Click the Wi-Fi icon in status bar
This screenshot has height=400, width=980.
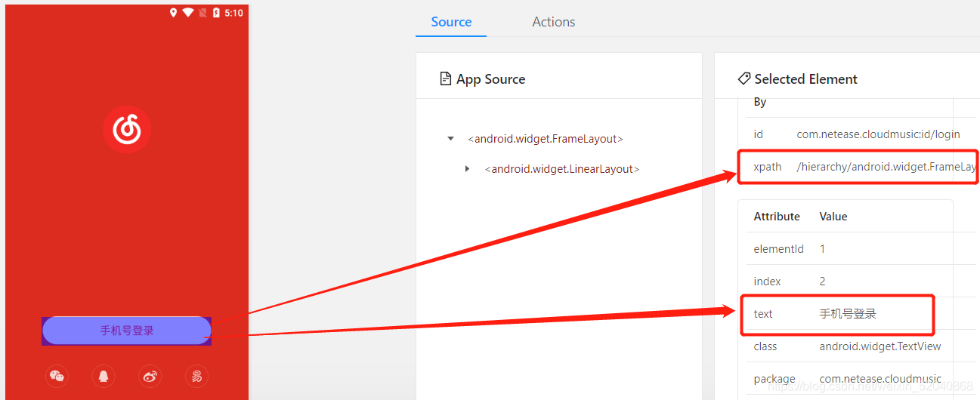pyautogui.click(x=188, y=13)
